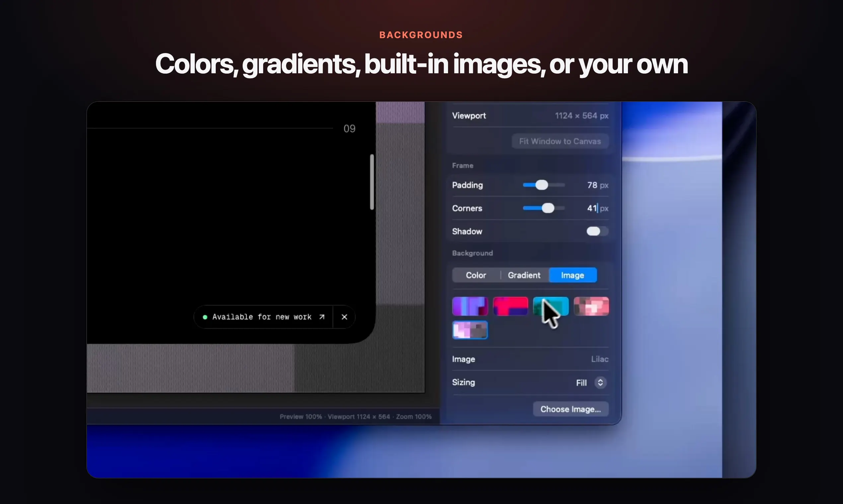Open the Sizing Fill dropdown
The width and height of the screenshot is (843, 504).
[591, 383]
